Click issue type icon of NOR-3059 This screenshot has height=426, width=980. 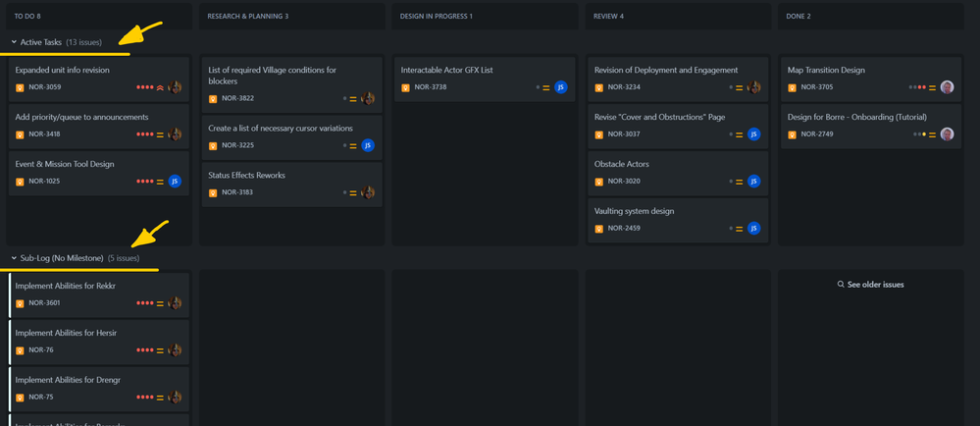coord(20,87)
